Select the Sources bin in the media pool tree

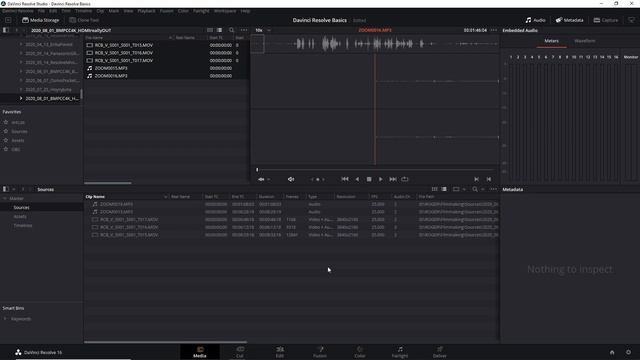pyautogui.click(x=21, y=208)
